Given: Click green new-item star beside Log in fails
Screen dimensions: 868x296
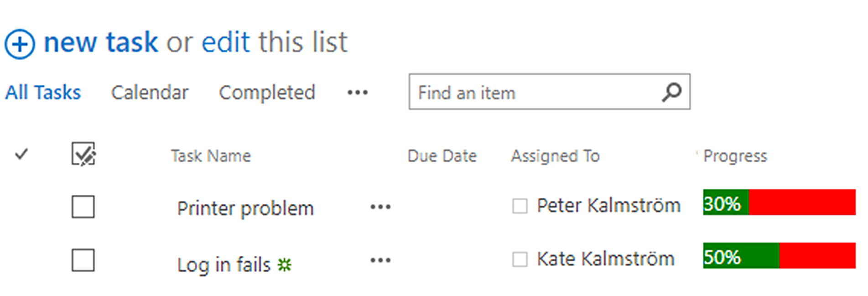Looking at the screenshot, I should coord(285,265).
